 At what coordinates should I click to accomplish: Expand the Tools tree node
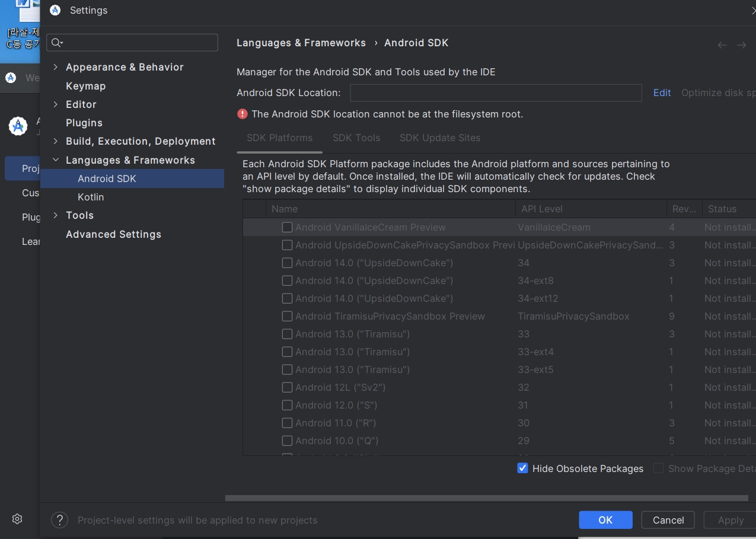[56, 215]
